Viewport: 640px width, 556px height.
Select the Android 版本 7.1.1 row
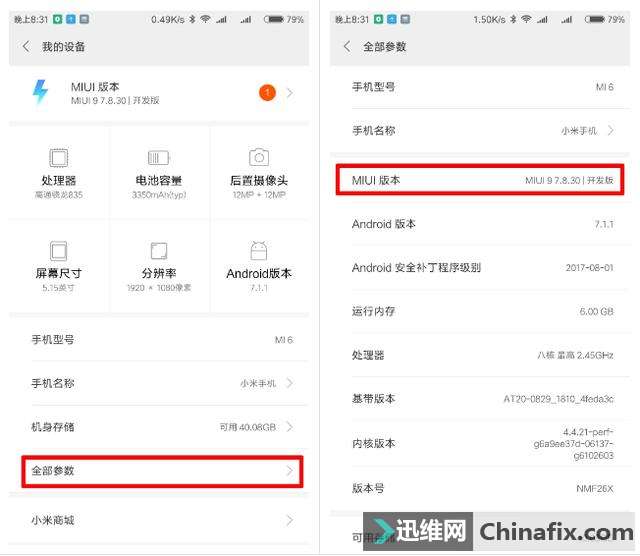pos(483,224)
